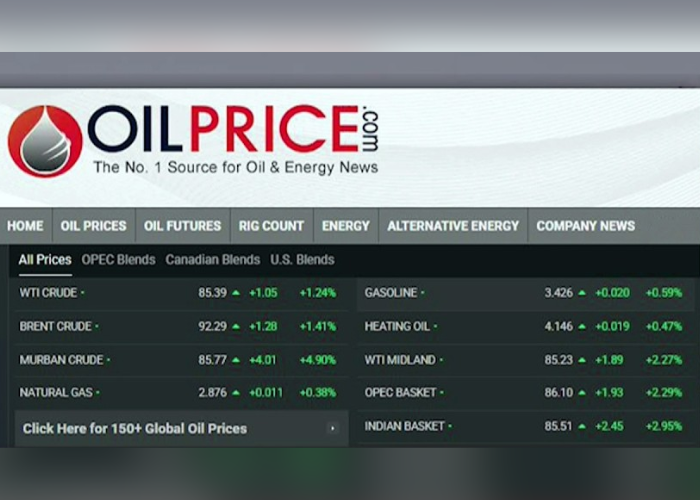Click the OILPRICE.com wordmark
The image size is (700, 500).
click(233, 129)
